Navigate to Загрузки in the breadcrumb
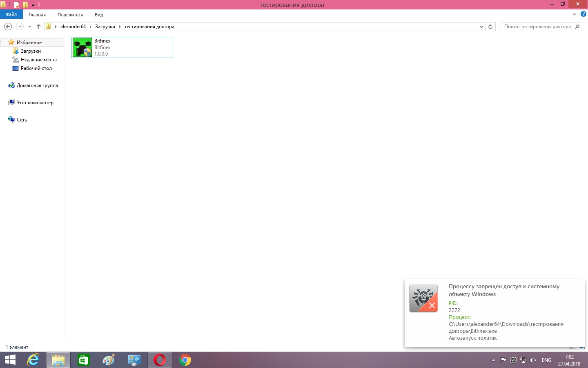Screen dimensions: 588x368 pyautogui.click(x=105, y=27)
